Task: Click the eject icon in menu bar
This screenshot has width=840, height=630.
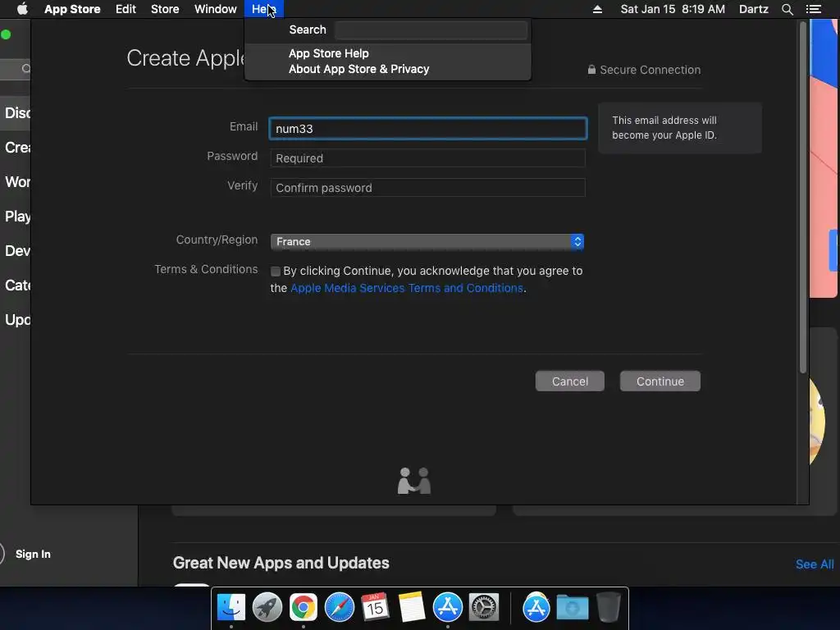Action: pyautogui.click(x=597, y=9)
